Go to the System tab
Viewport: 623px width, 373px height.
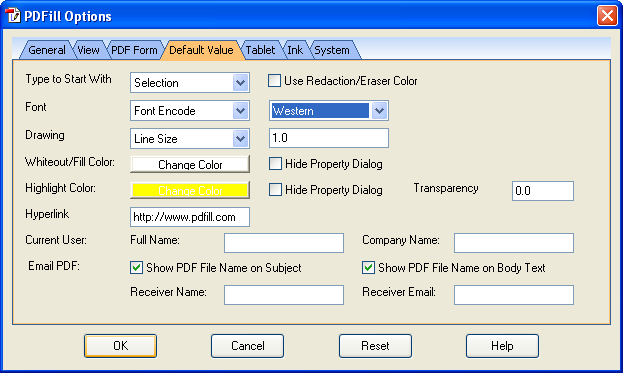click(x=332, y=50)
